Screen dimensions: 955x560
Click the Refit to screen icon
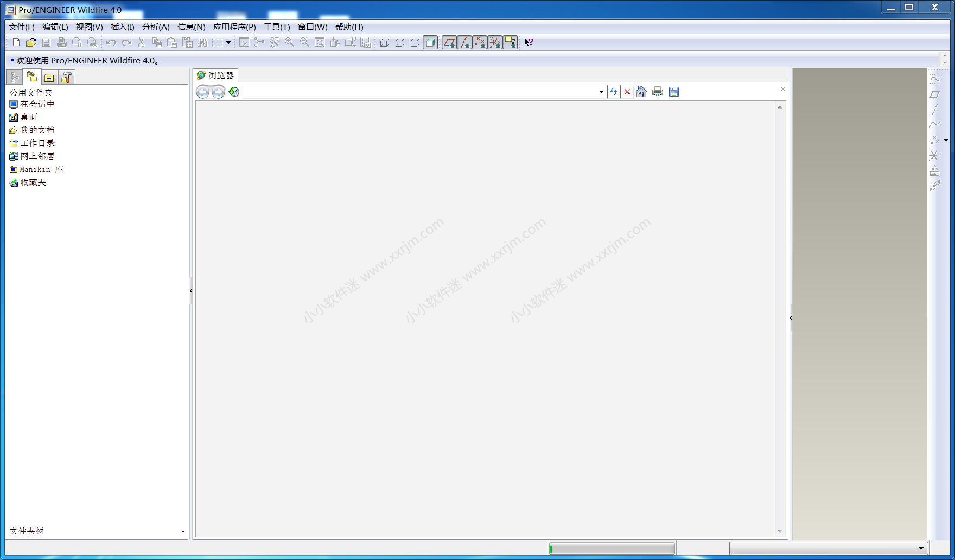(x=320, y=42)
